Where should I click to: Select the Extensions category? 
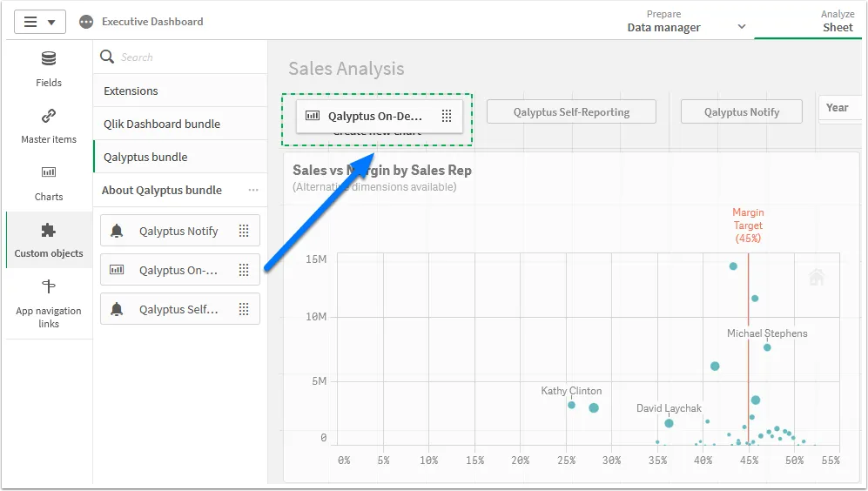click(131, 91)
